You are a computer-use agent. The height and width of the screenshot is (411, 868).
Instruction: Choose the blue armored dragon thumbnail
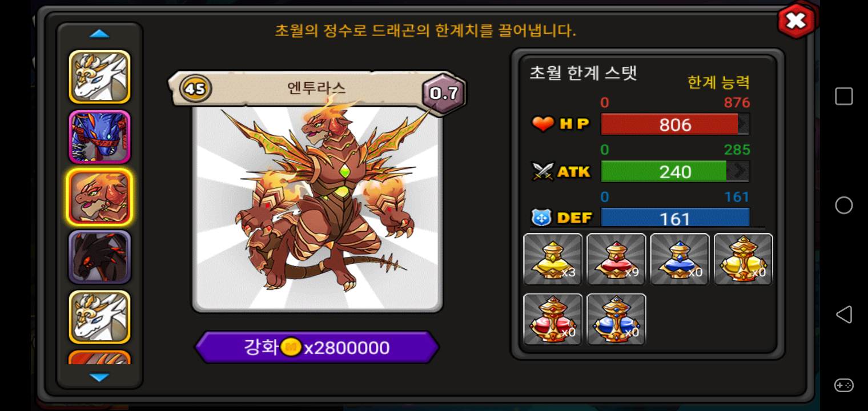(x=100, y=137)
